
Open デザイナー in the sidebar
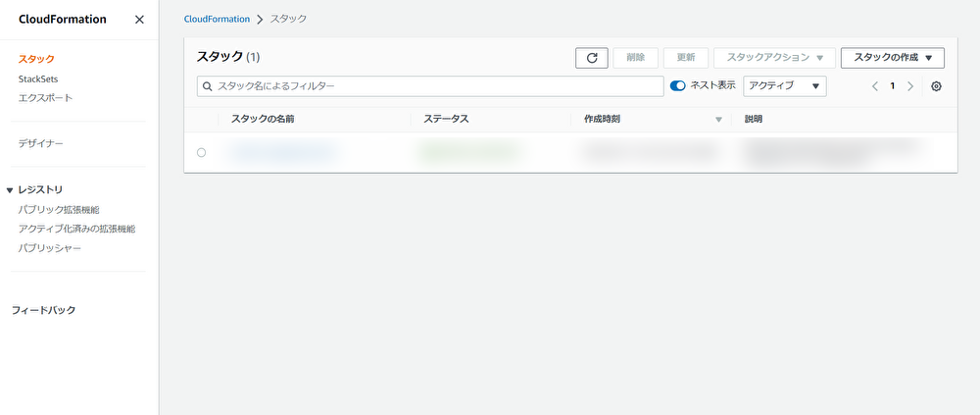click(x=40, y=144)
